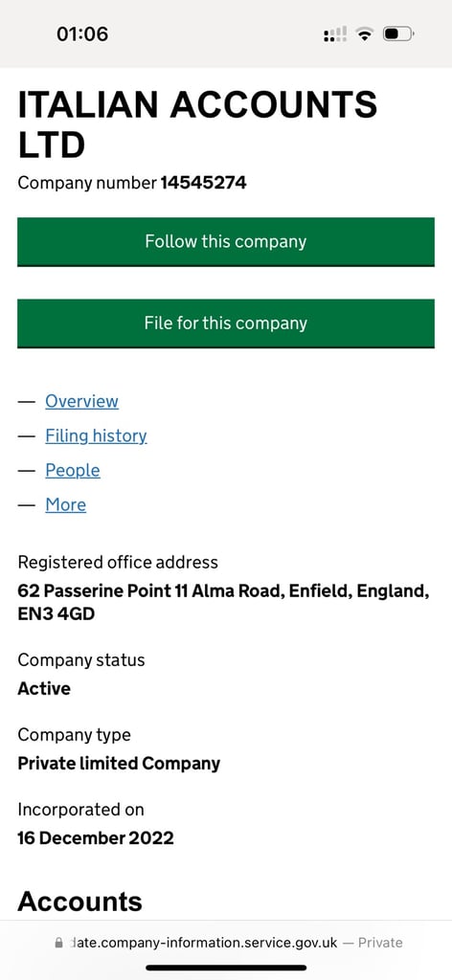Image resolution: width=452 pixels, height=980 pixels.
Task: Tap the ITALIAN ACCOUNTS LTD heading
Action: pyautogui.click(x=197, y=124)
